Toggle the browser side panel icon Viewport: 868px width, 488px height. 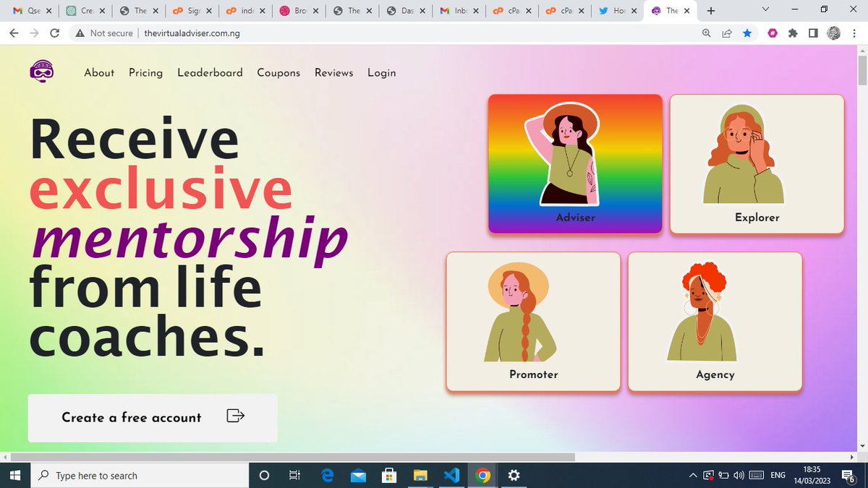click(x=813, y=33)
